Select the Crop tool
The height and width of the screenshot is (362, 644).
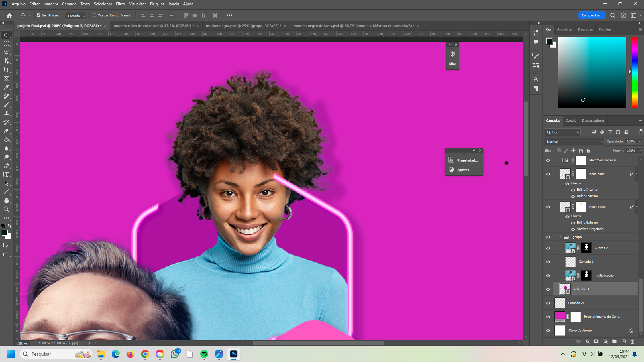(6, 70)
